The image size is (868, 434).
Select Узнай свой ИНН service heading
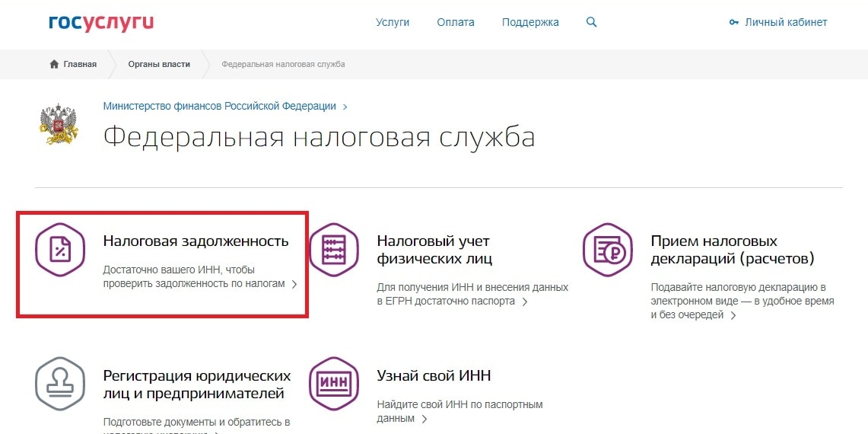click(x=434, y=375)
